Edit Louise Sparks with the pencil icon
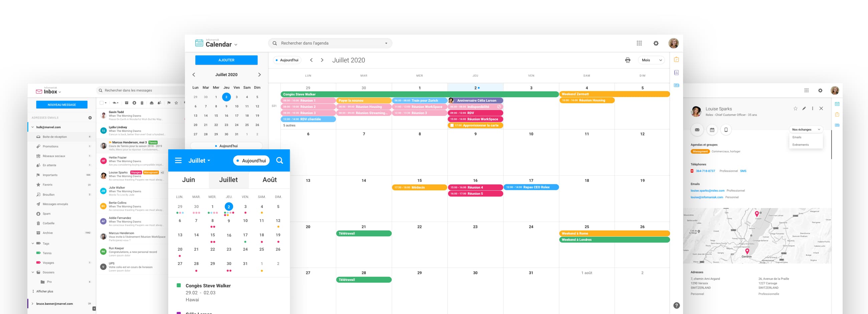Viewport: 868px width, 314px height. pyautogui.click(x=804, y=108)
